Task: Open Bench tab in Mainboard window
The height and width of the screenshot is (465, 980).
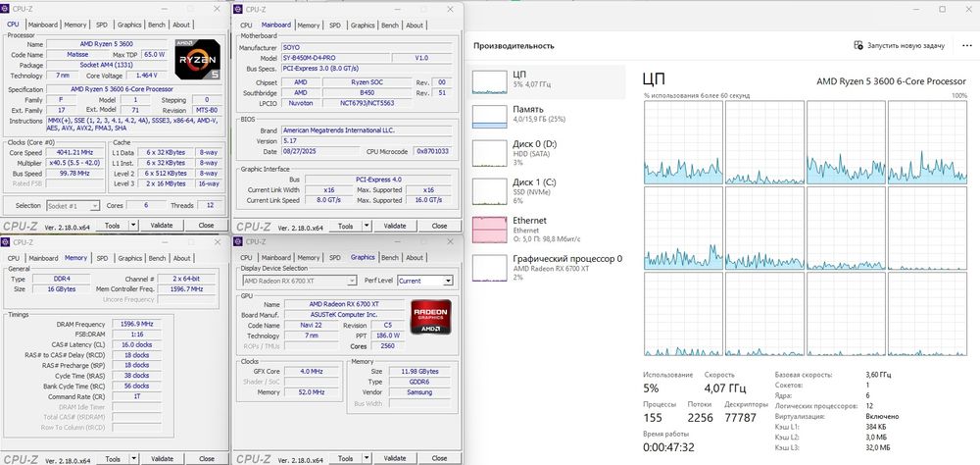Action: 389,26
